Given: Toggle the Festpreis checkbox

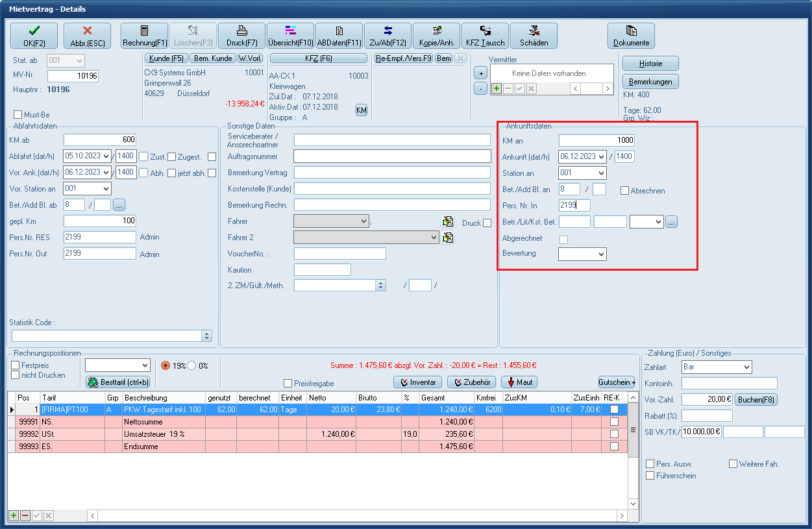Looking at the screenshot, I should pyautogui.click(x=16, y=365).
